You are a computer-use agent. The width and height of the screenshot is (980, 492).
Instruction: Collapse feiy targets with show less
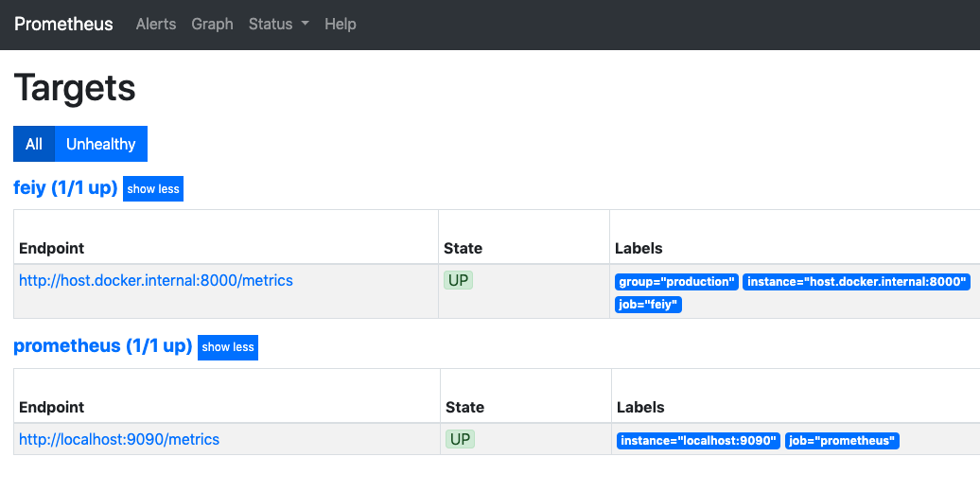click(x=153, y=189)
